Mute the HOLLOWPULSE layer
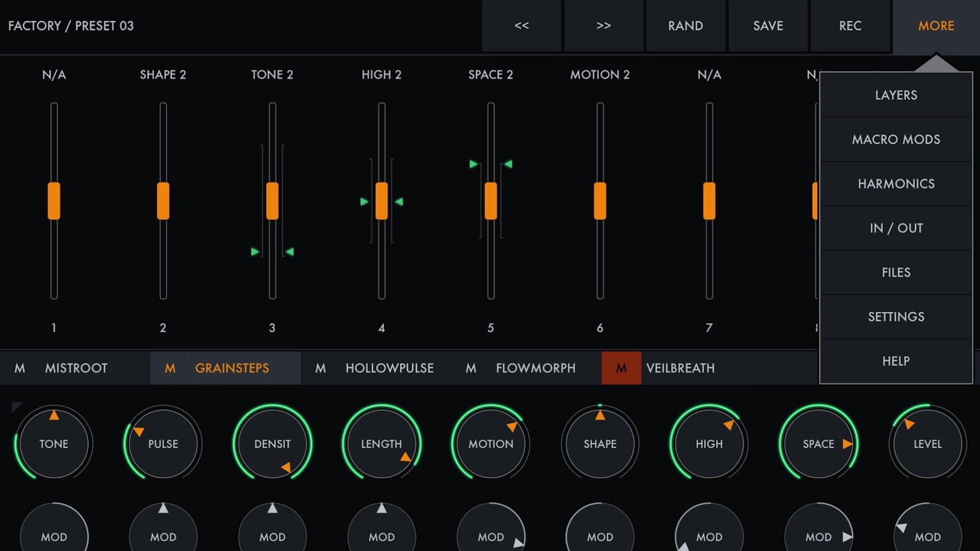 (x=320, y=368)
